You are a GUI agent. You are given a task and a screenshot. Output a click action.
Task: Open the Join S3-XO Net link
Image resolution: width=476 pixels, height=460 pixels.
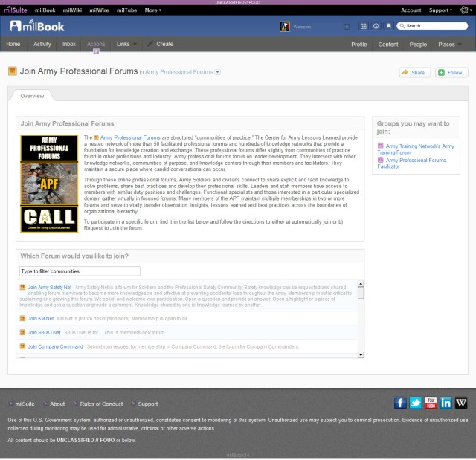[x=45, y=332]
